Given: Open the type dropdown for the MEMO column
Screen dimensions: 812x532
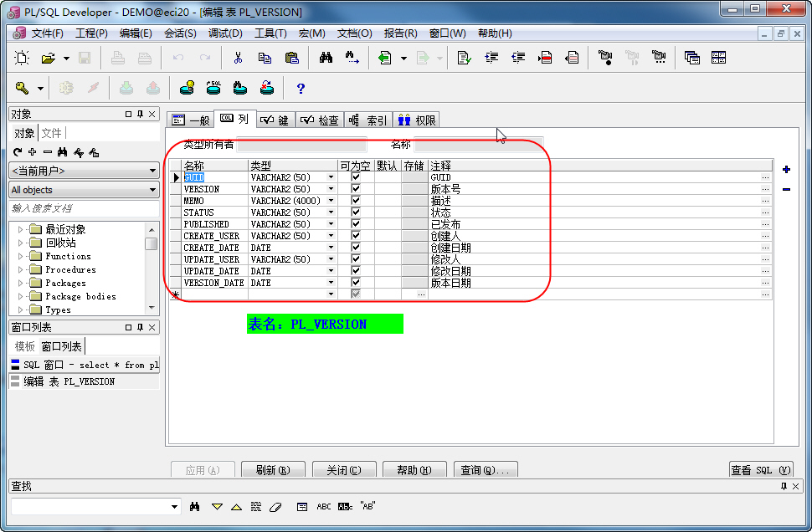Looking at the screenshot, I should pos(331,201).
